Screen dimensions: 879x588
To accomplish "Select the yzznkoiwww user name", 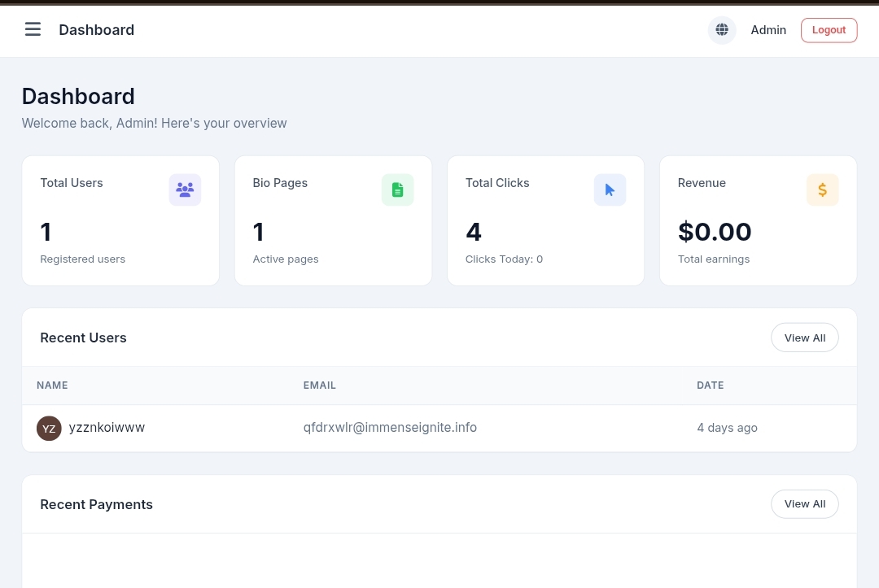I will (107, 428).
